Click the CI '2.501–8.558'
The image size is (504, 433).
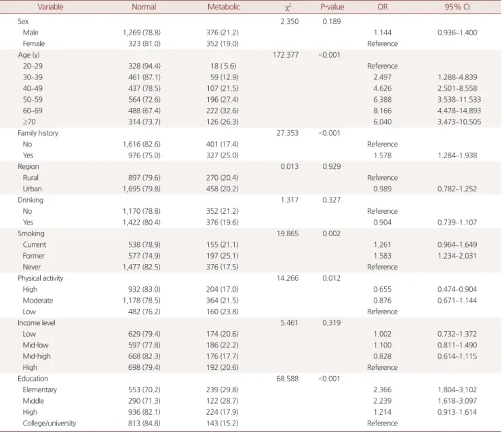457,88
